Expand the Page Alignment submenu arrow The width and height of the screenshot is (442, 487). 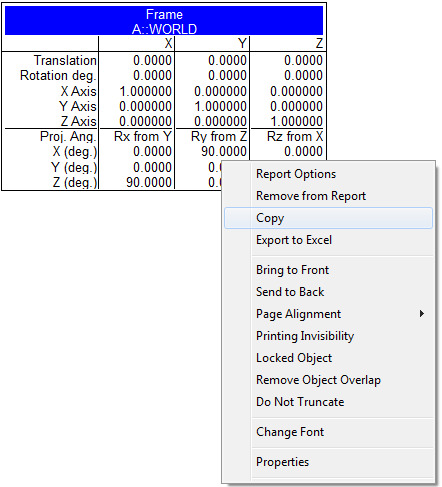pos(422,314)
